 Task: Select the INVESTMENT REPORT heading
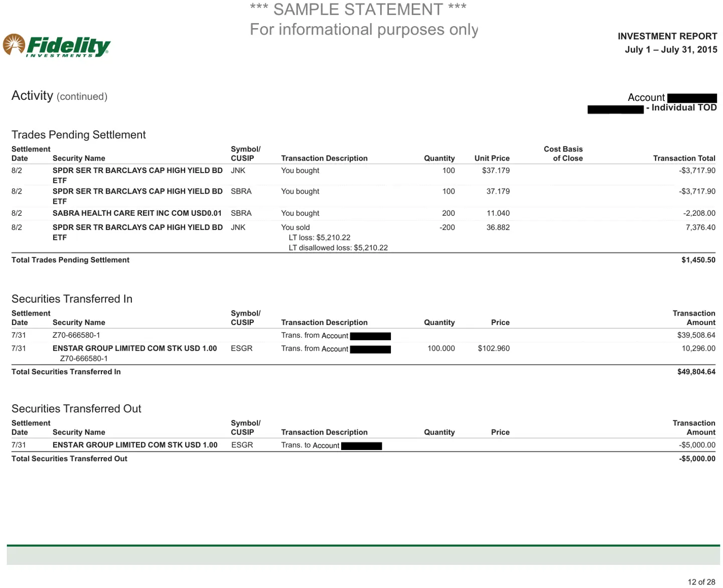667,36
